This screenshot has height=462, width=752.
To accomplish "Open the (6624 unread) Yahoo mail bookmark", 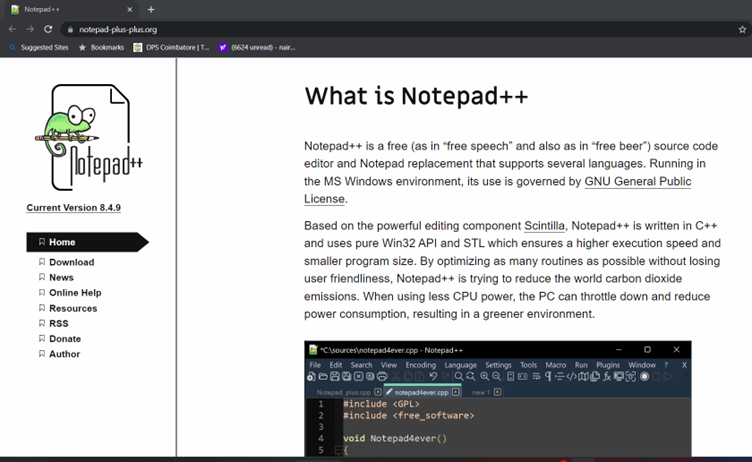I will pos(257,47).
